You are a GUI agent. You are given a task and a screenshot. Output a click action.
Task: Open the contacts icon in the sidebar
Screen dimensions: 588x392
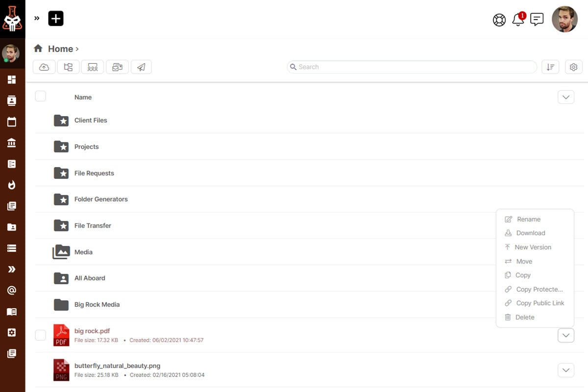[12, 100]
